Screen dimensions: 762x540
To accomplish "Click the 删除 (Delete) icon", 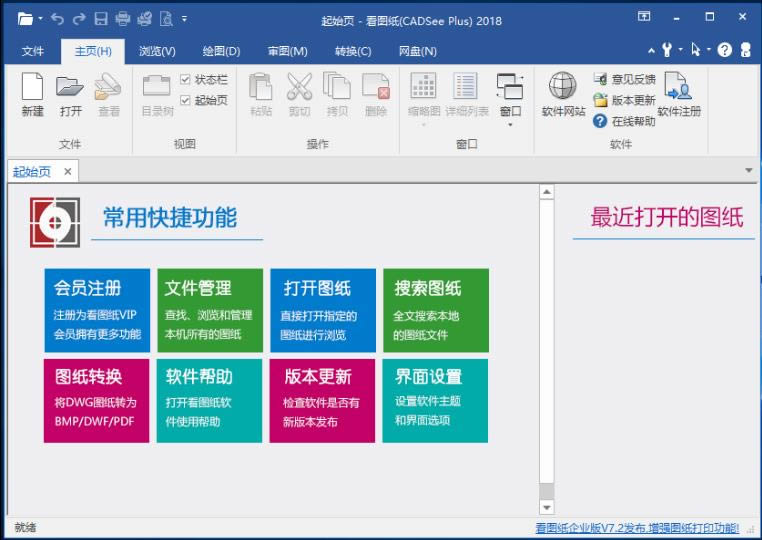I will [376, 87].
